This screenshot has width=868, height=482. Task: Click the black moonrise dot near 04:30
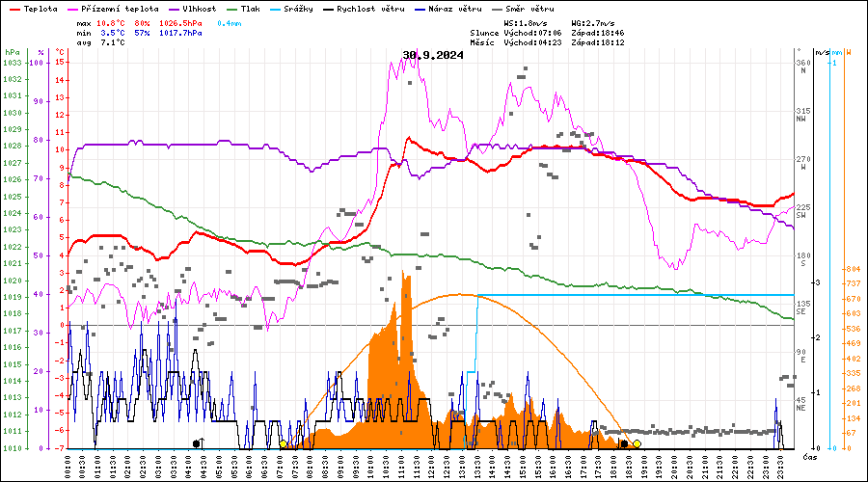point(198,444)
